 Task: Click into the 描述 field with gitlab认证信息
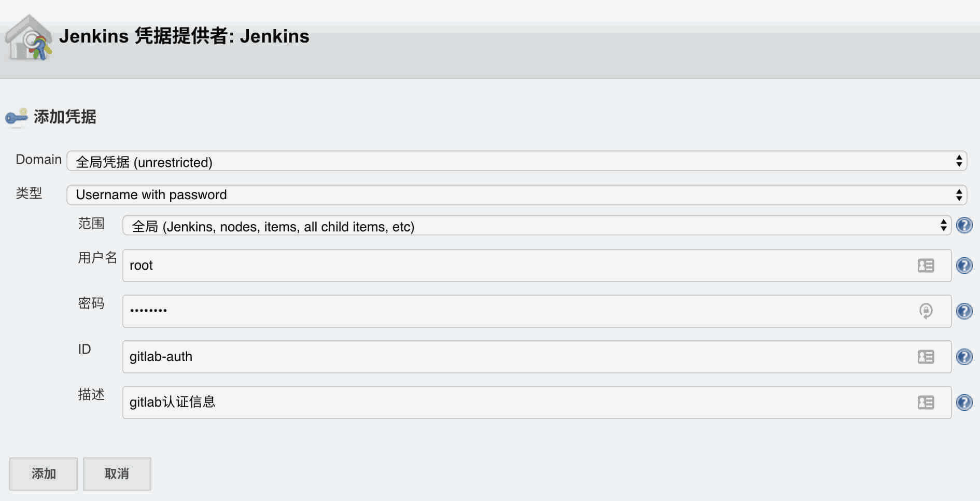point(537,402)
